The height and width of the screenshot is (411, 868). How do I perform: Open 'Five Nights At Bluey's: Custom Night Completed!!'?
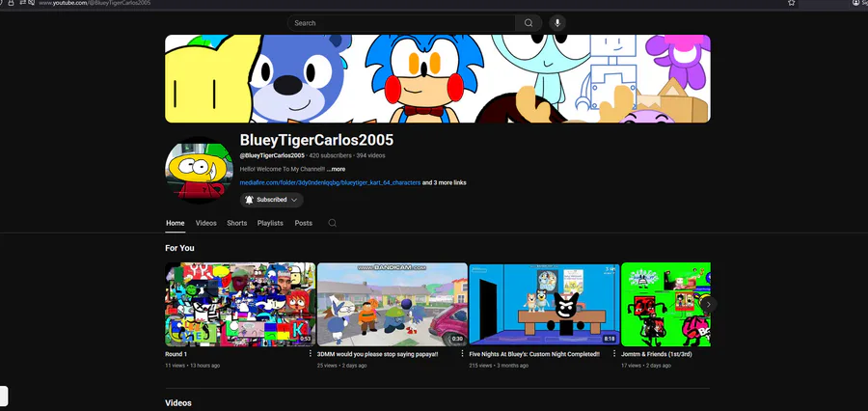point(534,354)
